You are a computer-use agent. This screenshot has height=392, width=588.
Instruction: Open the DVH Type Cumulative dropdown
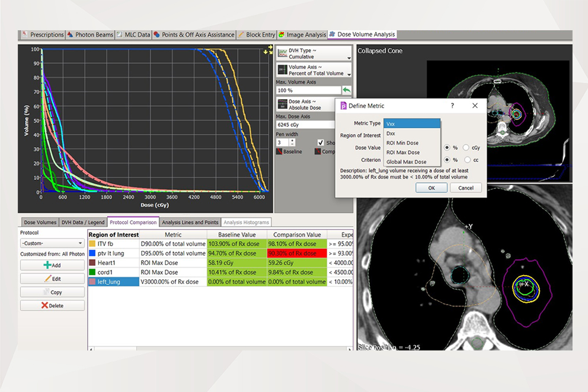click(314, 54)
